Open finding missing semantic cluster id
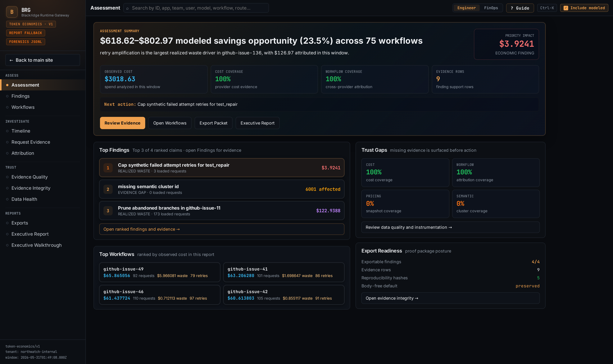The image size is (613, 364). point(222,189)
